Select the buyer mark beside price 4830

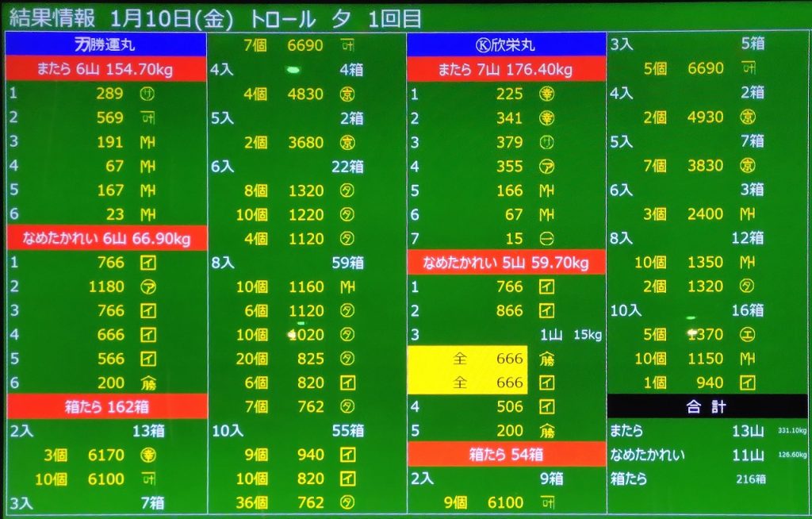point(347,94)
